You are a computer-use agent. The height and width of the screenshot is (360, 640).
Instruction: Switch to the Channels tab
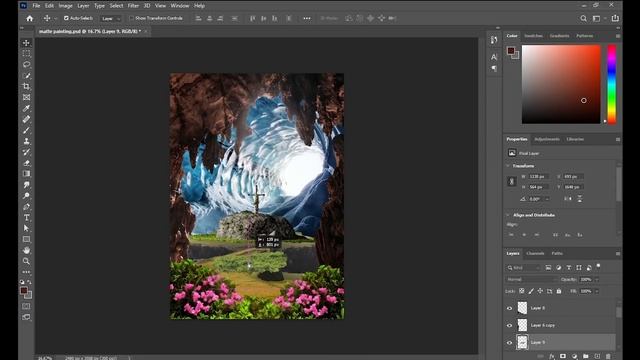tap(535, 253)
